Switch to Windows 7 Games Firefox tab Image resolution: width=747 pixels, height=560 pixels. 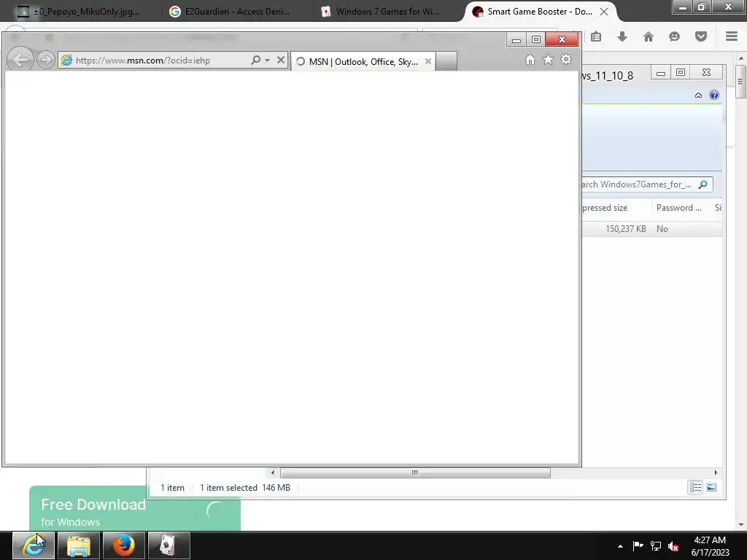[x=381, y=12]
